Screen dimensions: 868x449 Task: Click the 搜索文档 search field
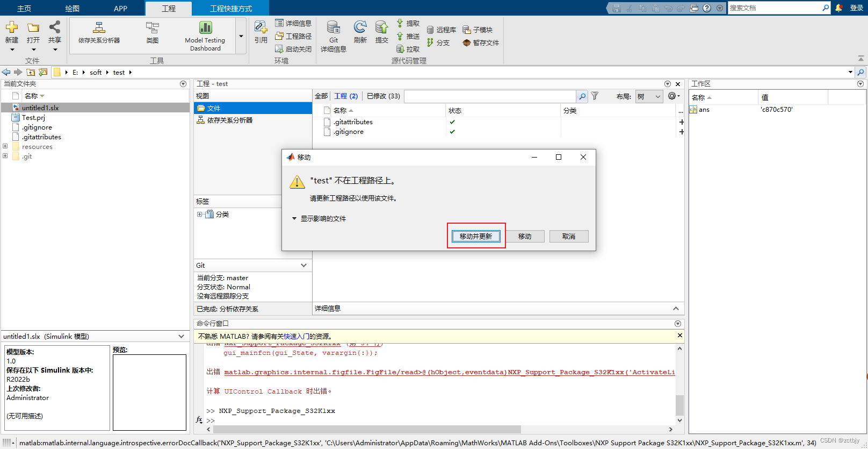click(775, 8)
